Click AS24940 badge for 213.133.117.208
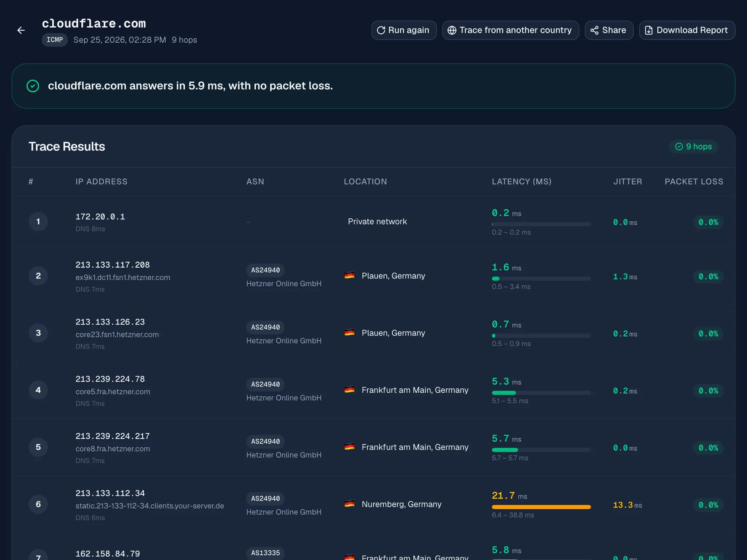Image resolution: width=747 pixels, height=560 pixels. (266, 270)
